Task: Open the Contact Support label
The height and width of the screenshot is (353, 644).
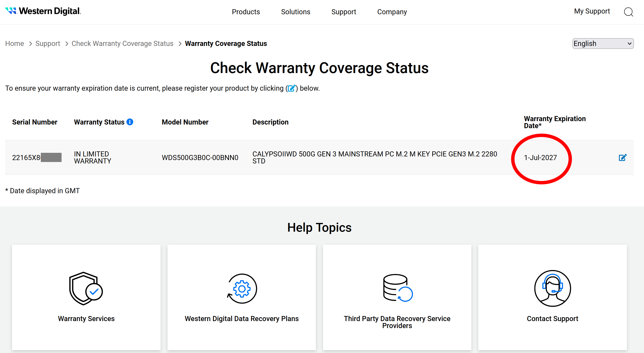Action: 552,318
